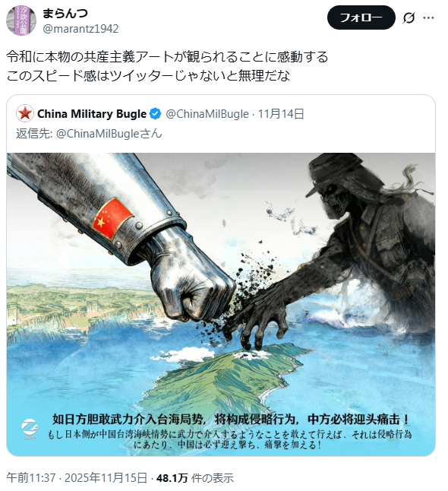Screen dimensions: 448x491
Task: Open the まらんつ display name
Action: (x=65, y=14)
